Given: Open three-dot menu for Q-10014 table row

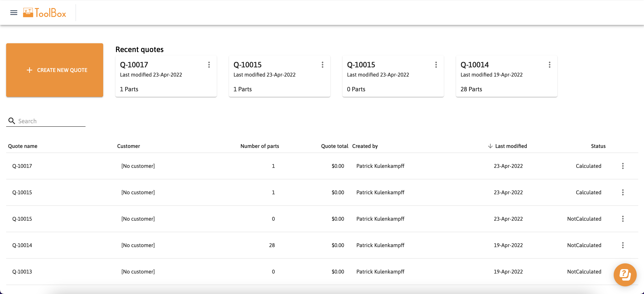Looking at the screenshot, I should coord(623,245).
